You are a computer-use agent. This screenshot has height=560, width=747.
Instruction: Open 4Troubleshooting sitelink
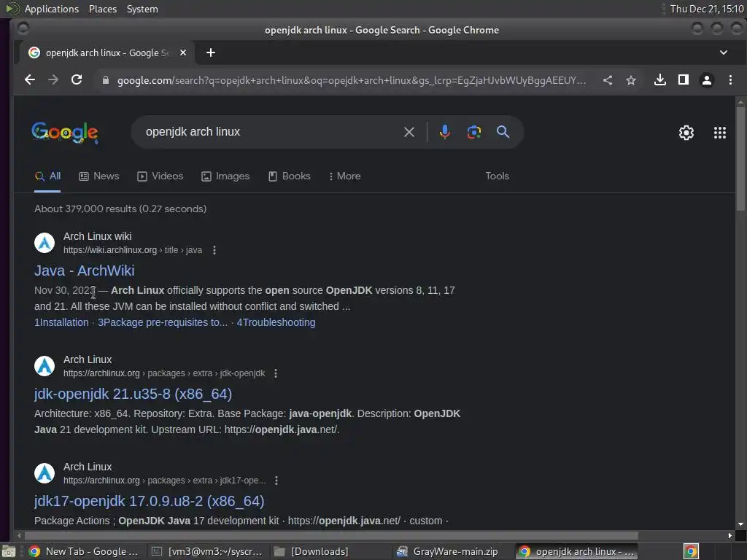click(x=276, y=322)
